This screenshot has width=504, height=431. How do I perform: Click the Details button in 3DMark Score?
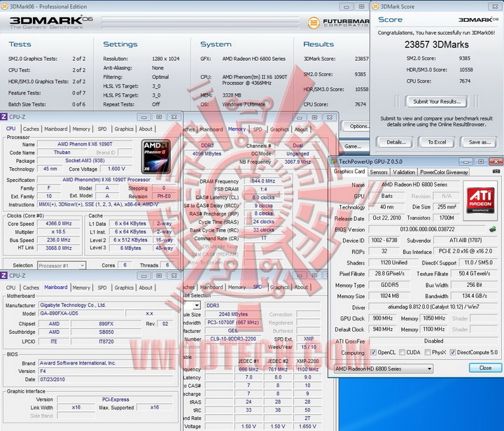(x=396, y=142)
